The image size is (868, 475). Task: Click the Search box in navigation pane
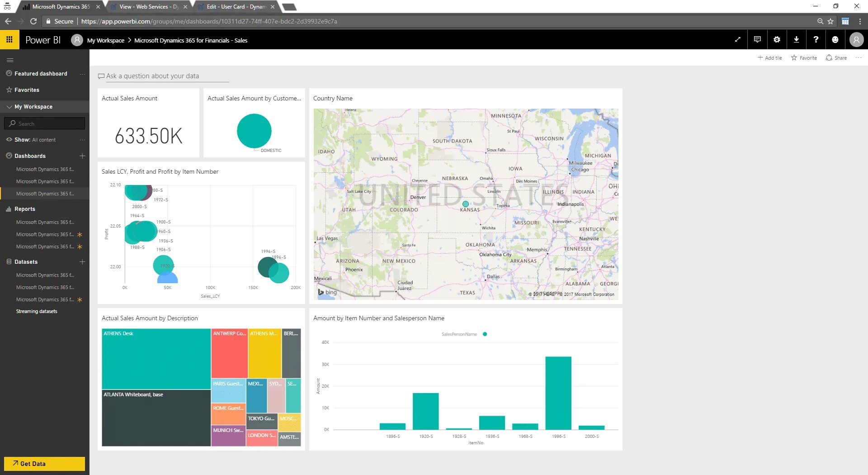click(44, 123)
